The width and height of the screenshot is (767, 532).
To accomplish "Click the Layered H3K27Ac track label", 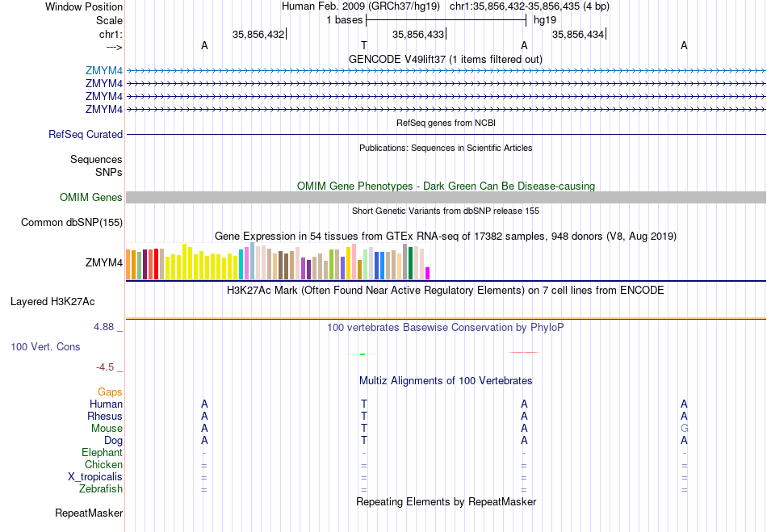I will (52, 302).
